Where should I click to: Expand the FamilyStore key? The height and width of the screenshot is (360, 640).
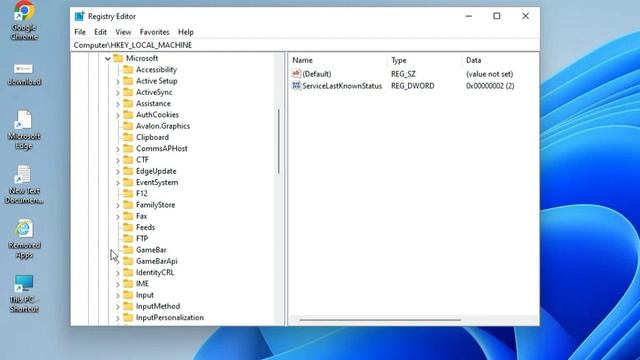[x=118, y=206]
